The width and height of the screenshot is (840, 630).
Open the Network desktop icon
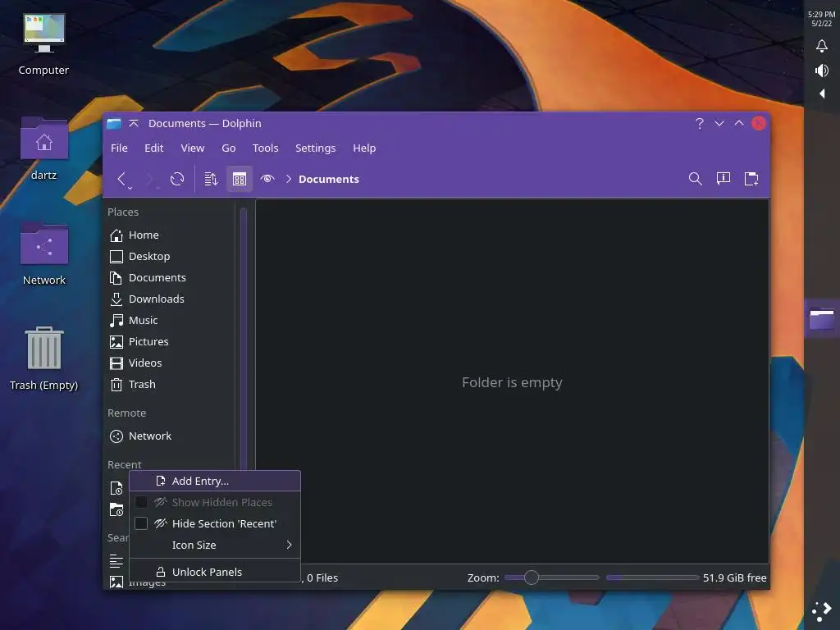44,254
